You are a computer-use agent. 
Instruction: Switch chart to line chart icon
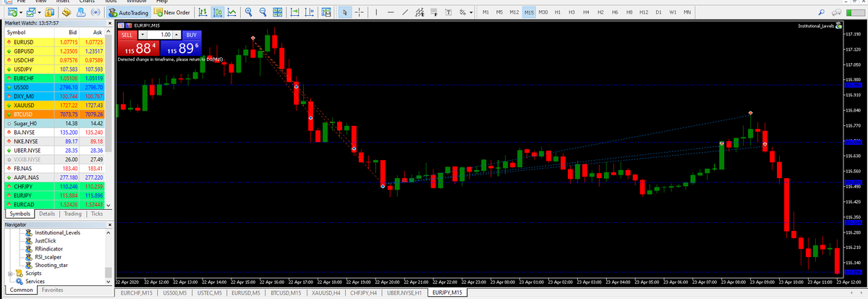pos(231,12)
